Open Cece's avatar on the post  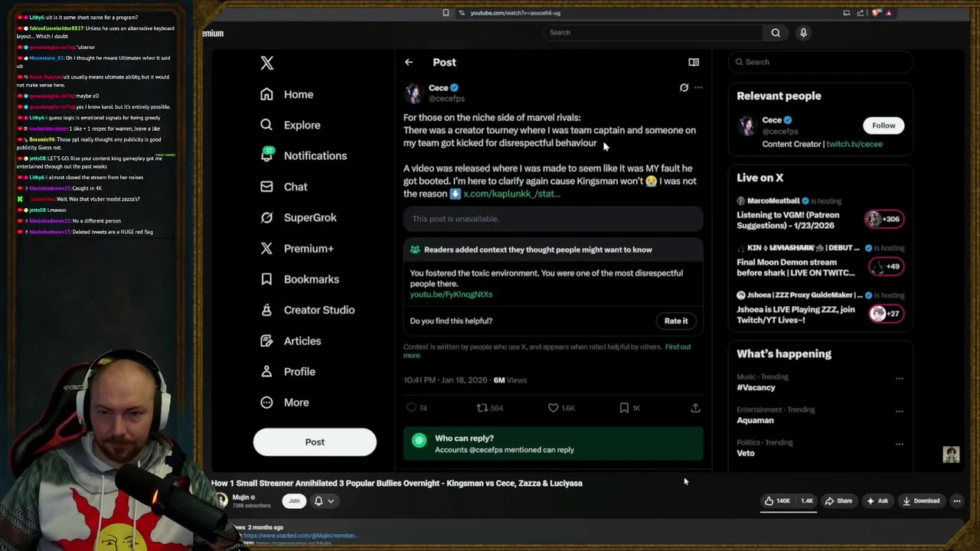(414, 93)
